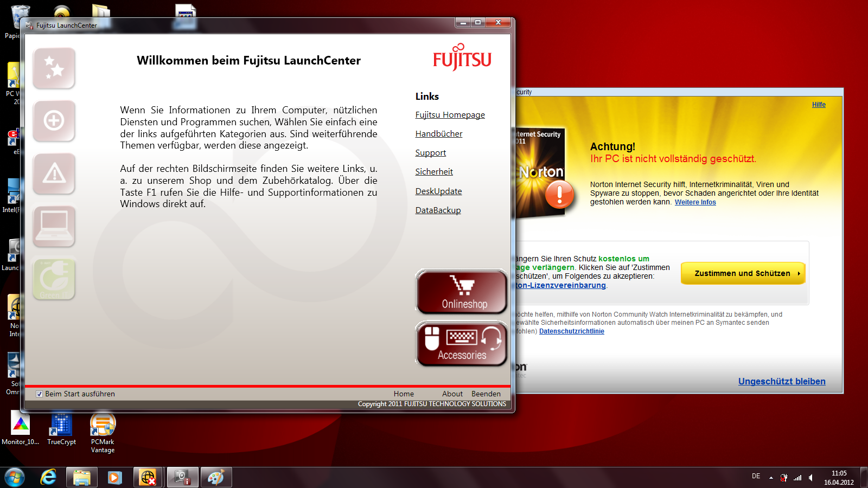Screen dimensions: 868x488
Task: Click the 'Achtung!' heading in Norton window
Action: click(x=612, y=146)
